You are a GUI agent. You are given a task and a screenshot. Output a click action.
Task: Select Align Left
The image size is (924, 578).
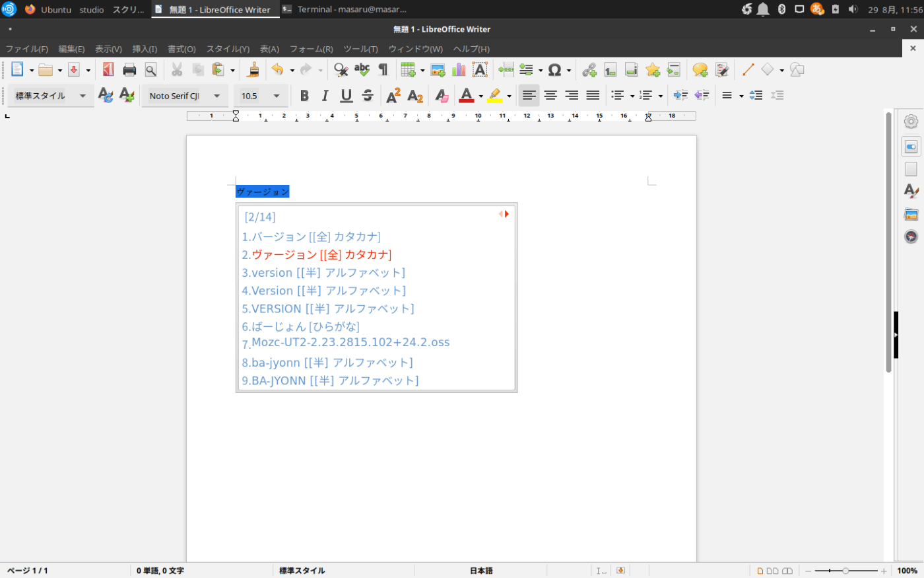tap(529, 95)
